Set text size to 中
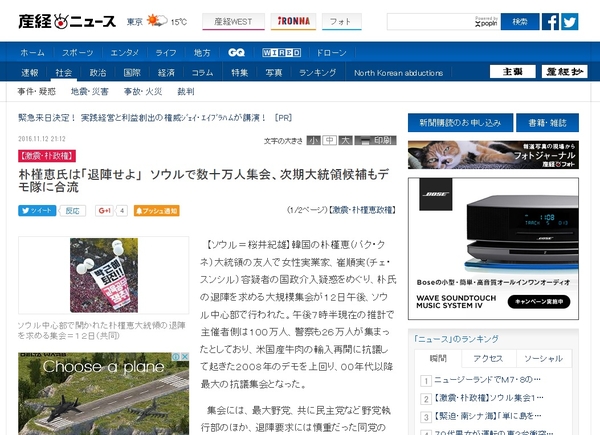 [329, 140]
